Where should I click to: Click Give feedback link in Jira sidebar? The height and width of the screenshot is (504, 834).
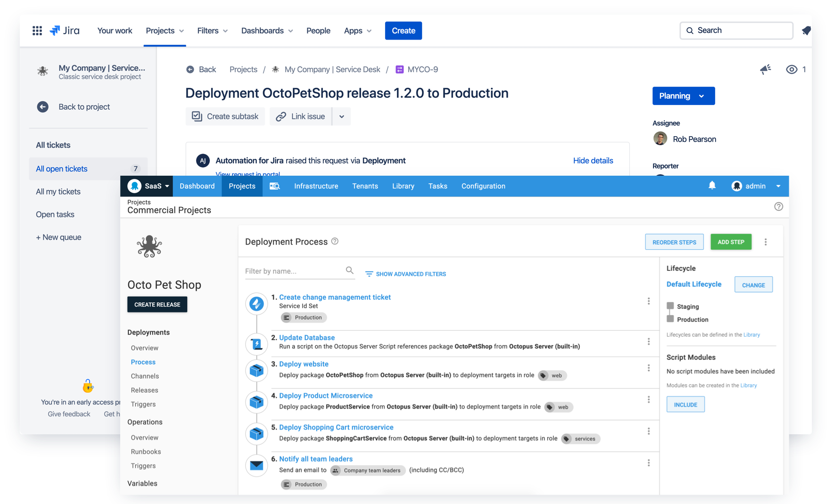click(69, 414)
